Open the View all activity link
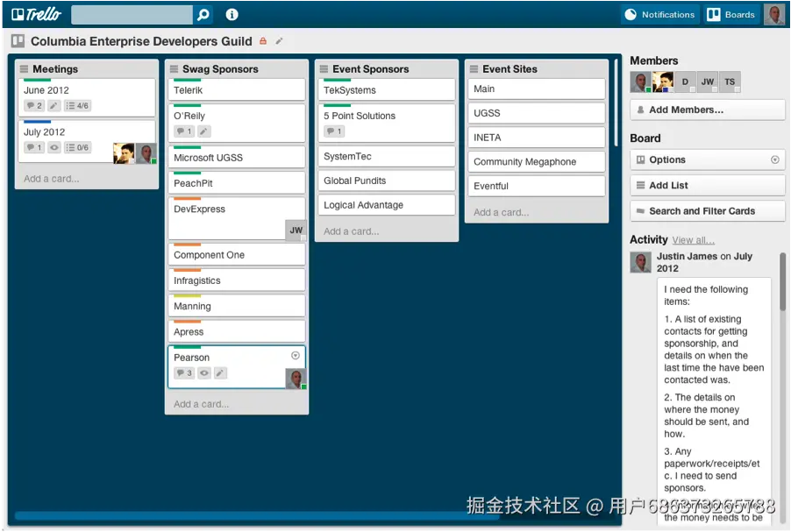The width and height of the screenshot is (791, 532). pos(693,240)
